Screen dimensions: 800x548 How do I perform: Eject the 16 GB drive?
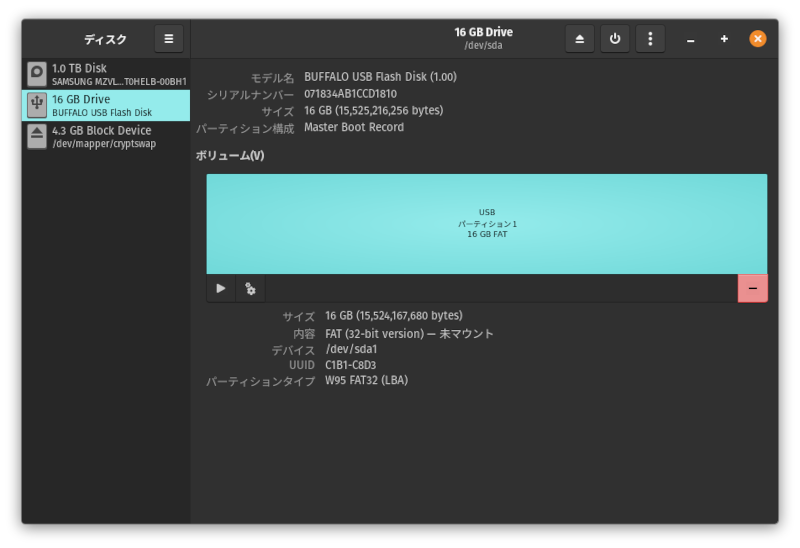point(580,39)
